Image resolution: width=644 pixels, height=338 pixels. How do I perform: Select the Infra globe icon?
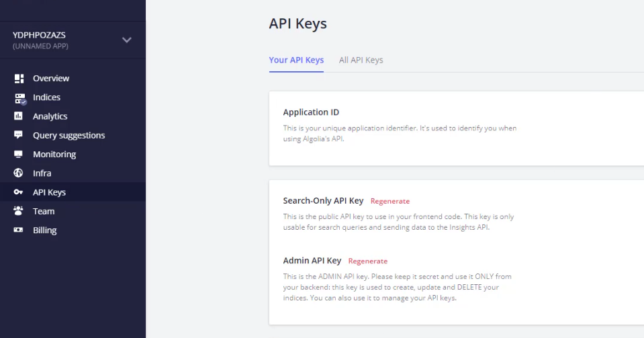coord(19,173)
